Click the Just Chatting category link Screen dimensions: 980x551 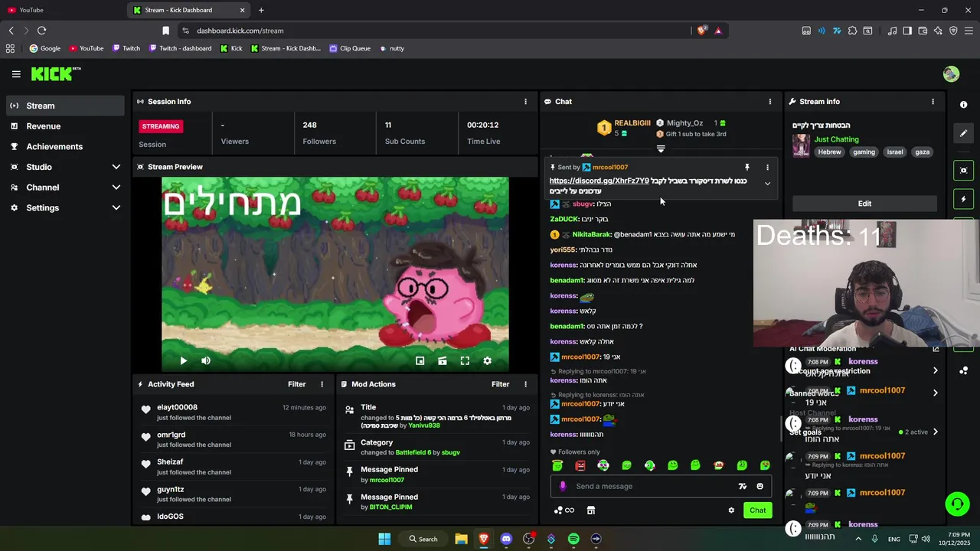click(836, 139)
